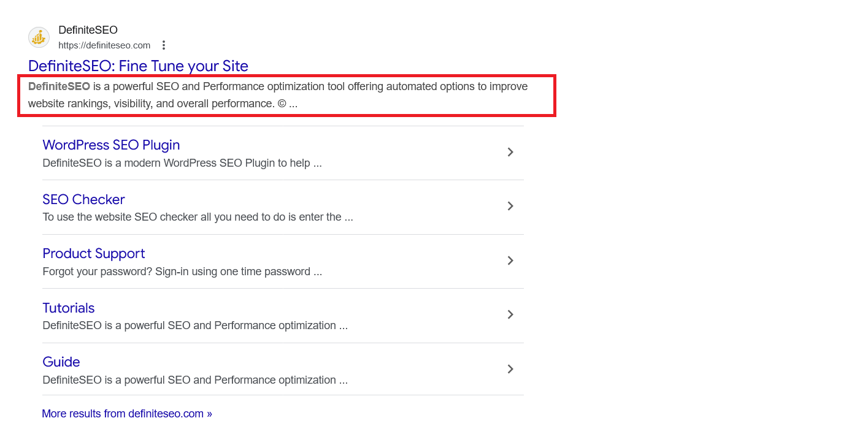868x437 pixels.
Task: Expand the Tutorials chevron
Action: click(510, 314)
